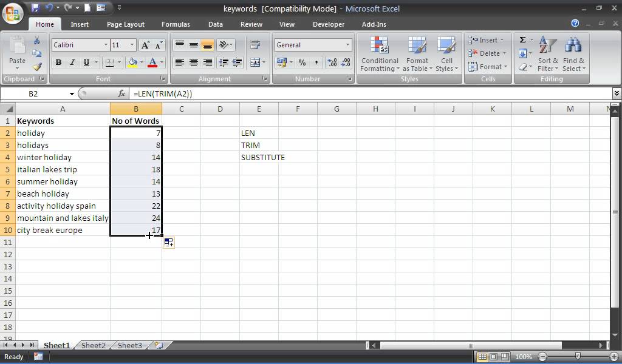Activate the Format Painter brush
The image size is (622, 364).
[37, 67]
